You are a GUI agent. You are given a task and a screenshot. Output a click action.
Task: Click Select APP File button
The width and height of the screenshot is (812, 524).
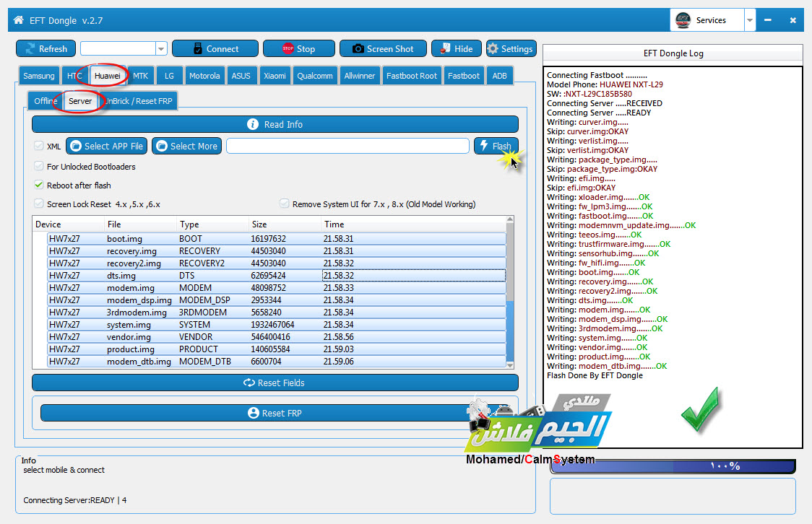coord(107,146)
